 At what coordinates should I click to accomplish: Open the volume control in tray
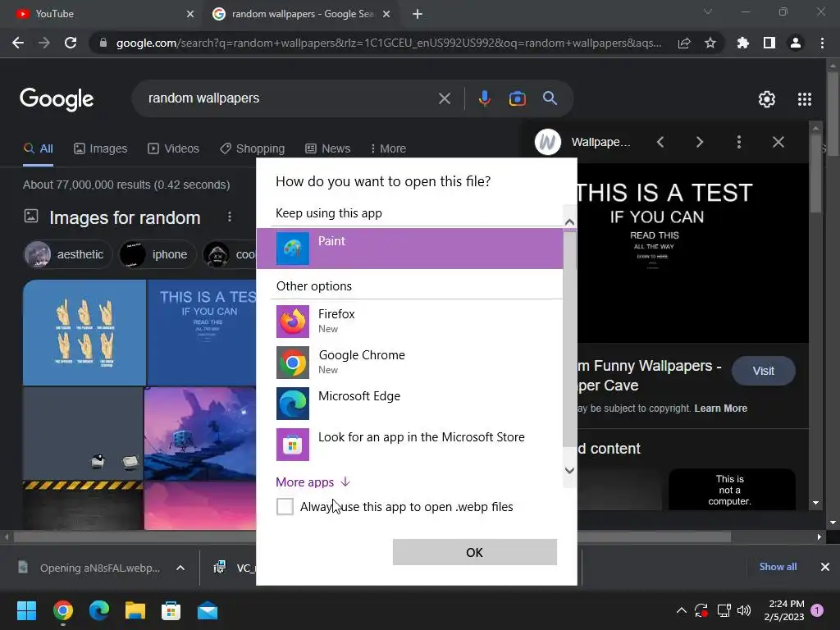[743, 610]
